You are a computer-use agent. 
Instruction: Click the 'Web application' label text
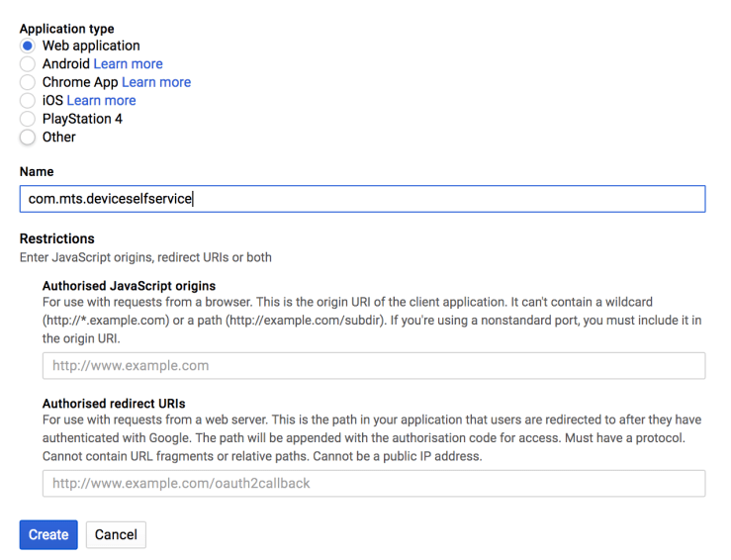pos(91,47)
